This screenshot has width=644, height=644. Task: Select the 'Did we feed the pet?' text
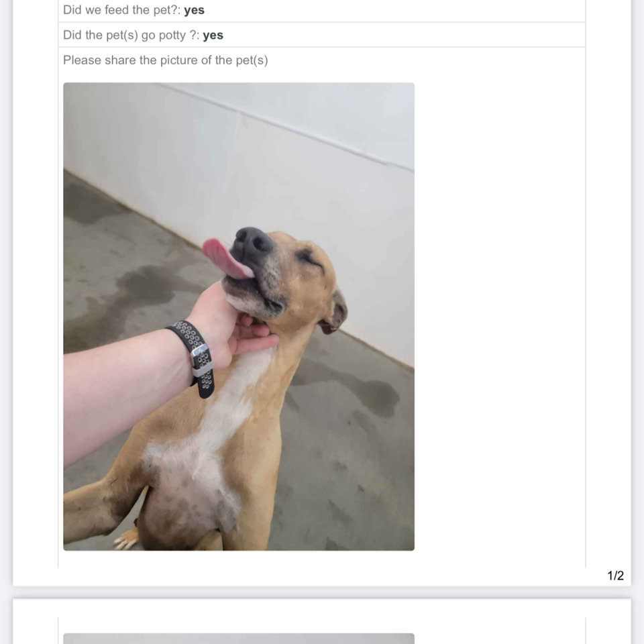(x=121, y=10)
